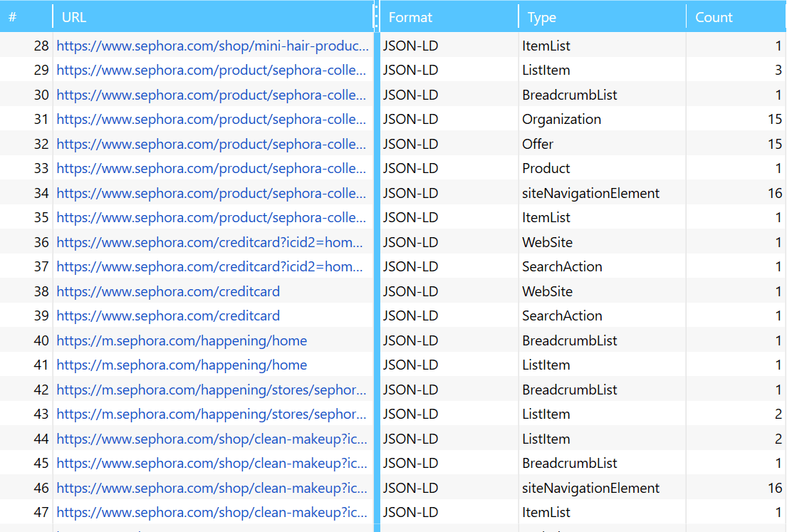Open the product URL in row 32
Screen dimensions: 787x532
coord(211,144)
